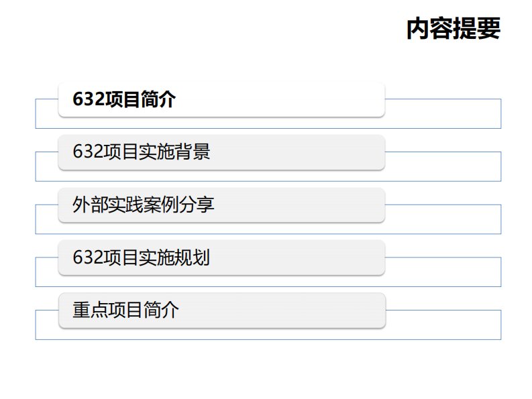
Task: Click frame strip beneath 632项目简介 button
Action: pos(221,123)
